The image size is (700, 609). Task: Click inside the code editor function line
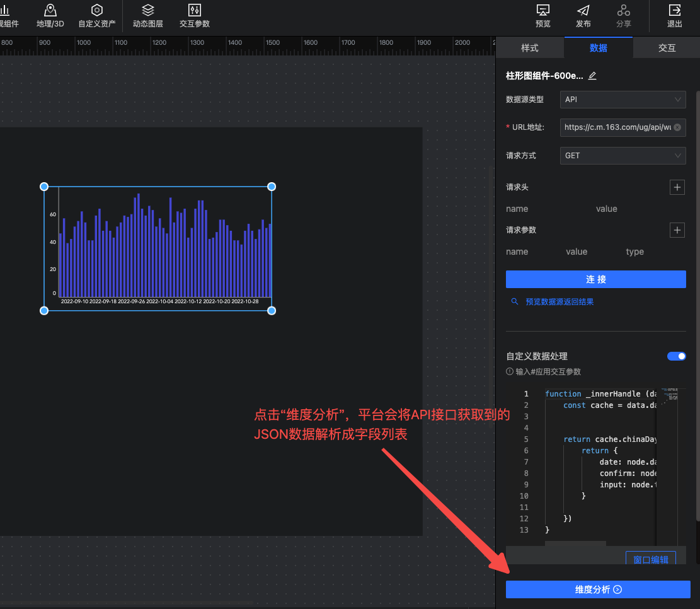pyautogui.click(x=600, y=393)
